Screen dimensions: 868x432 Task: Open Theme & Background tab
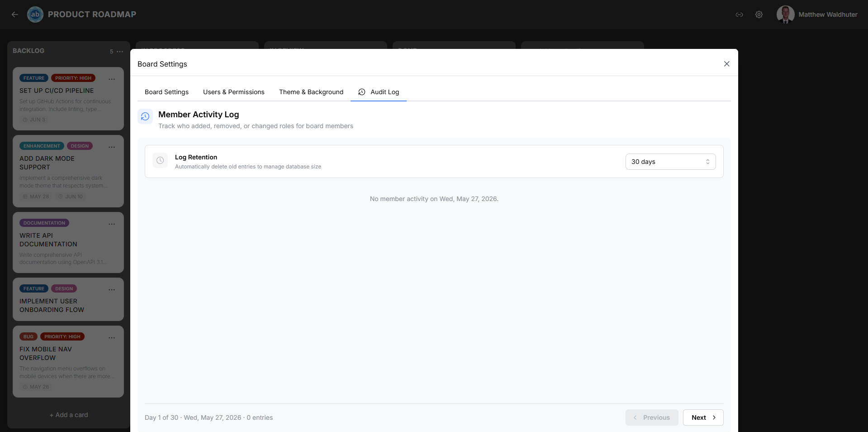coord(311,92)
